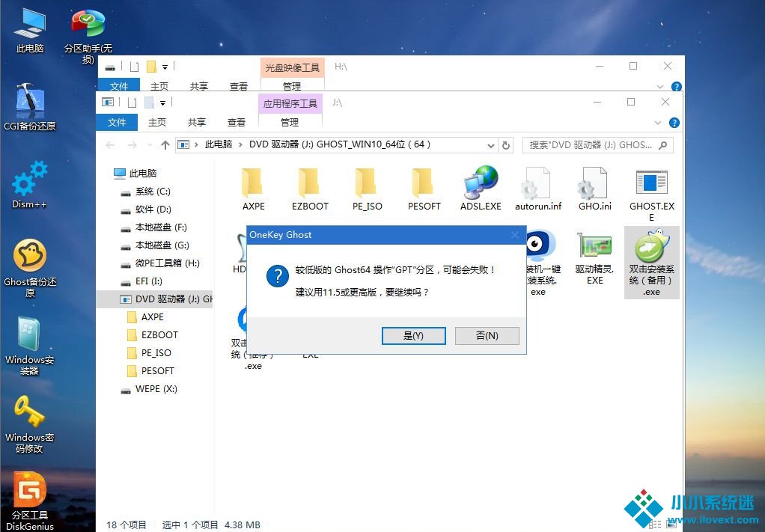
Task: Click 此电脑 in address breadcrumb
Action: click(218, 144)
